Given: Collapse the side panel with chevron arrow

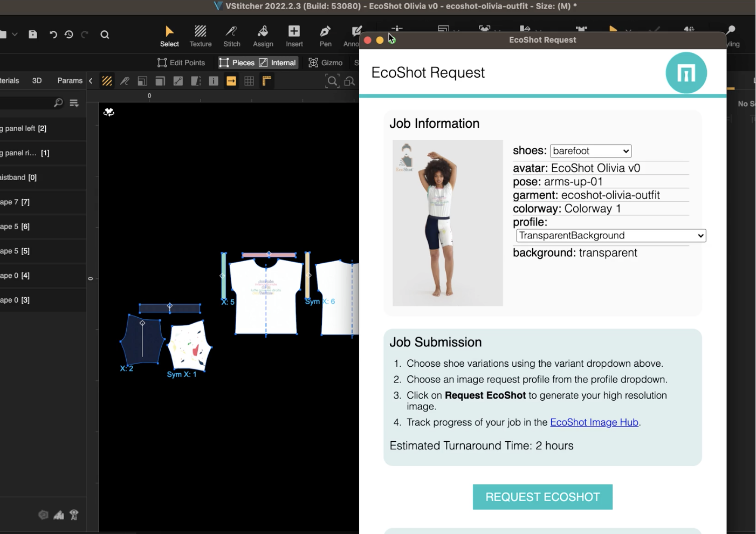Looking at the screenshot, I should click(x=91, y=81).
